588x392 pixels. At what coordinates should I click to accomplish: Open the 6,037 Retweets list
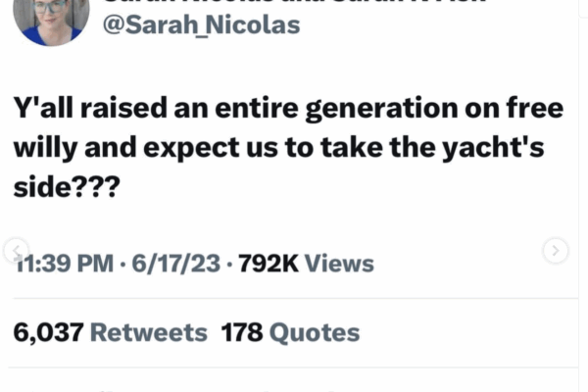(110, 333)
